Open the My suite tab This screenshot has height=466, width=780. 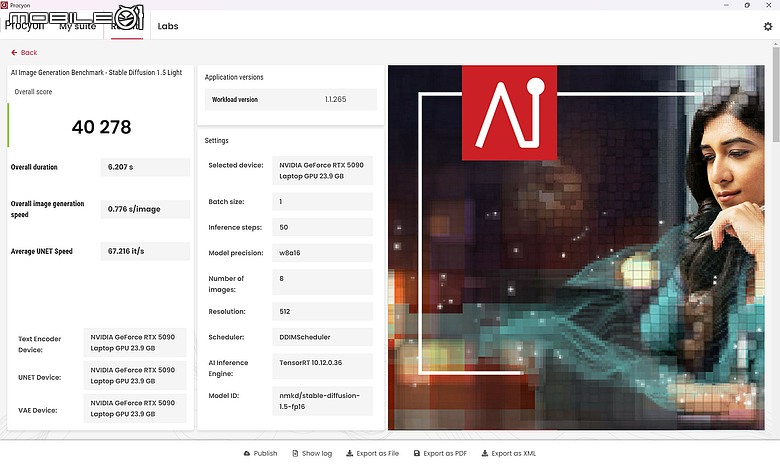coord(78,26)
